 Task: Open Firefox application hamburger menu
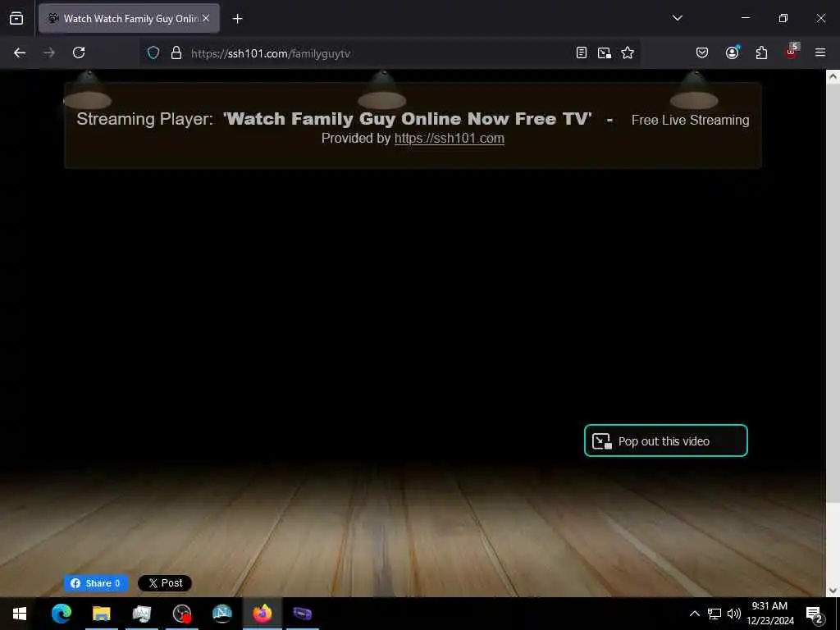820,52
